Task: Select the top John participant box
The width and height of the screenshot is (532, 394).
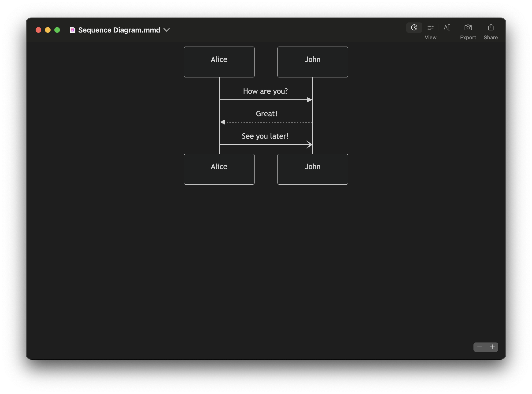Action: click(312, 62)
